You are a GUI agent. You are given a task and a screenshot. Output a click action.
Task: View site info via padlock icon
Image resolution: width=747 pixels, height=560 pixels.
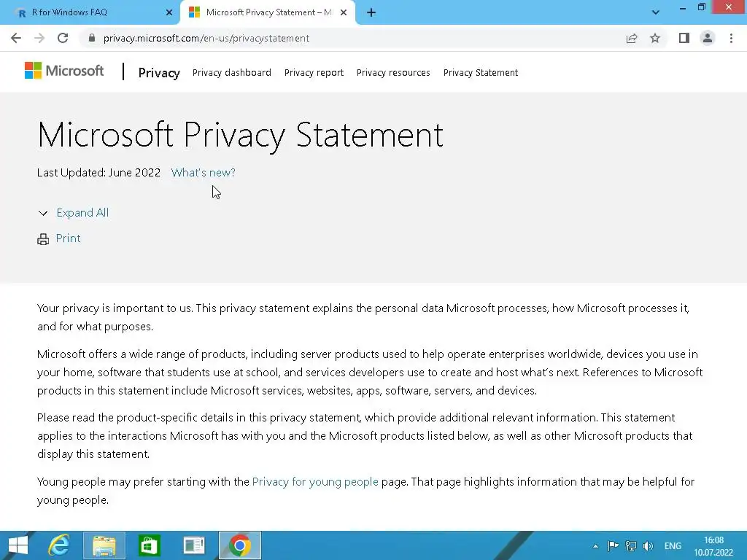pos(92,38)
